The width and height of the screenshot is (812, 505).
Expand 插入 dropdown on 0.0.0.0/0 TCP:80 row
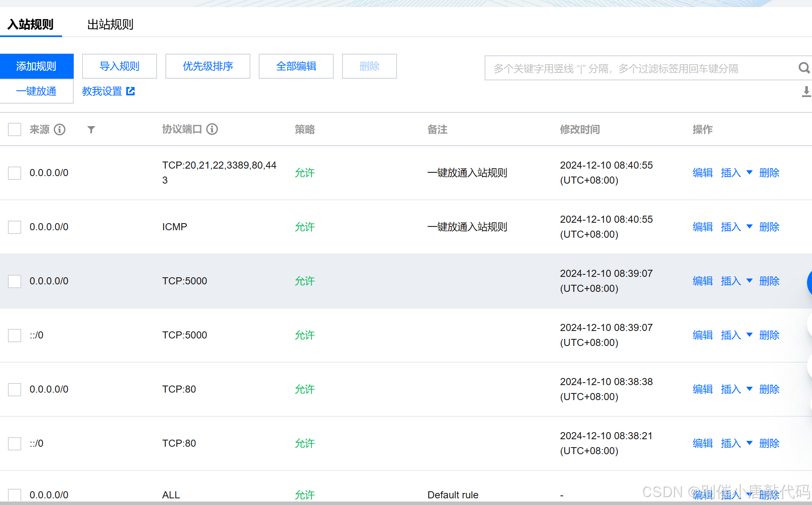(x=750, y=389)
